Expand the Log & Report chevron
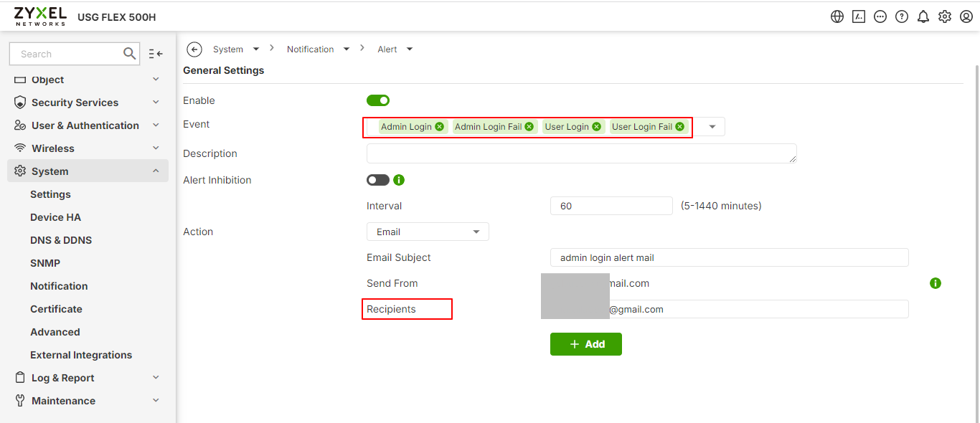 (156, 378)
